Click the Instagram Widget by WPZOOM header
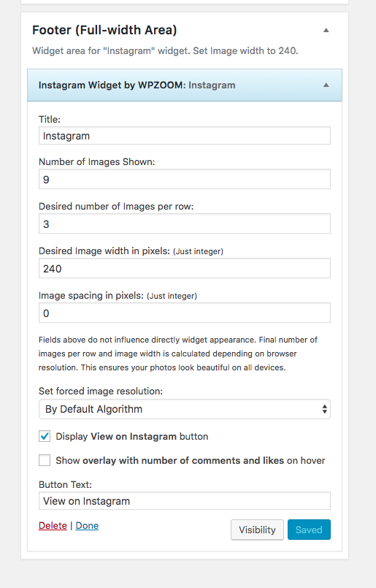 [x=185, y=85]
